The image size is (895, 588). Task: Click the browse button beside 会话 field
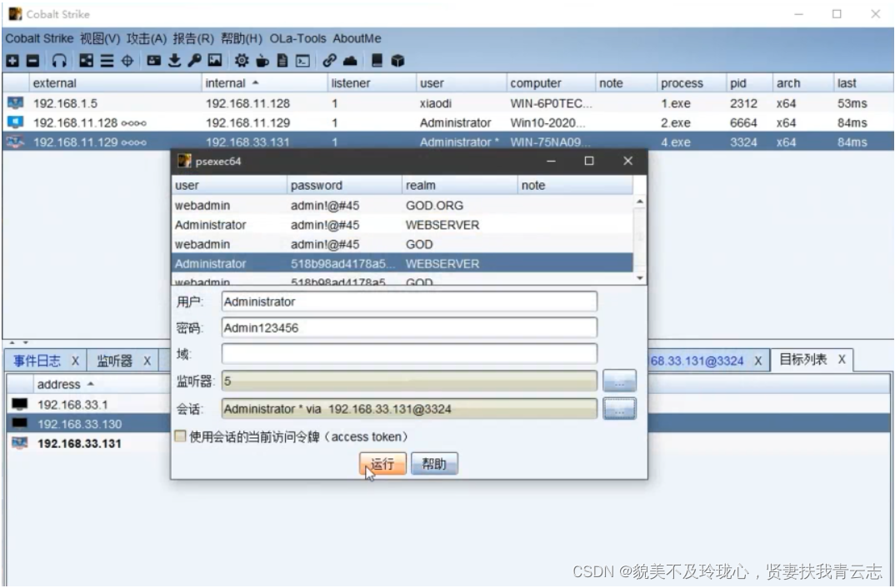tap(619, 408)
